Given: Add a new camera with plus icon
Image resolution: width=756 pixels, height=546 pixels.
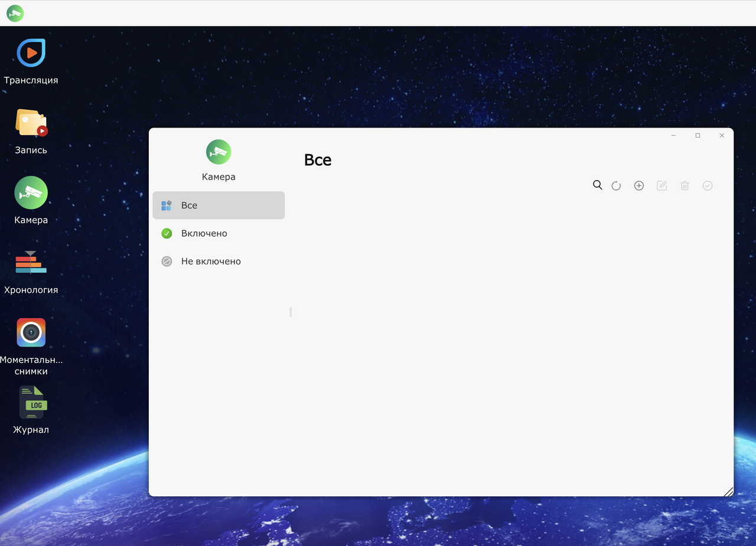Looking at the screenshot, I should click(x=638, y=185).
